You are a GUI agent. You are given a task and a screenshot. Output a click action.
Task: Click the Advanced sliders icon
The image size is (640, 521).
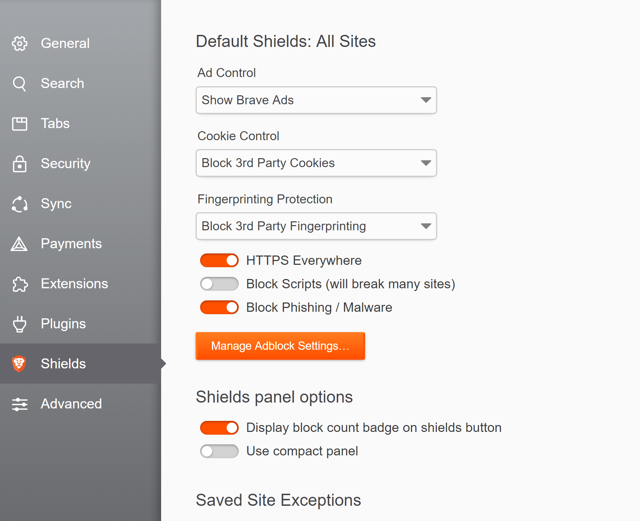19,404
